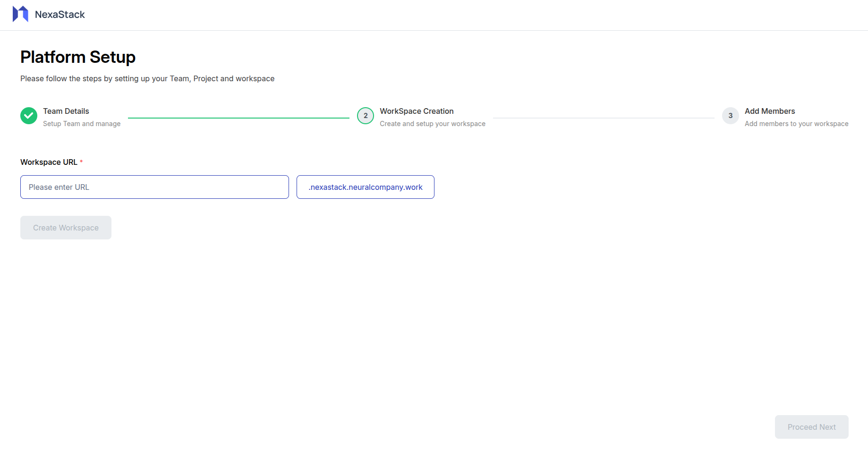This screenshot has height=451, width=868.
Task: Click the .nexastack.neuralcompany.work domain suffix
Action: coord(365,187)
